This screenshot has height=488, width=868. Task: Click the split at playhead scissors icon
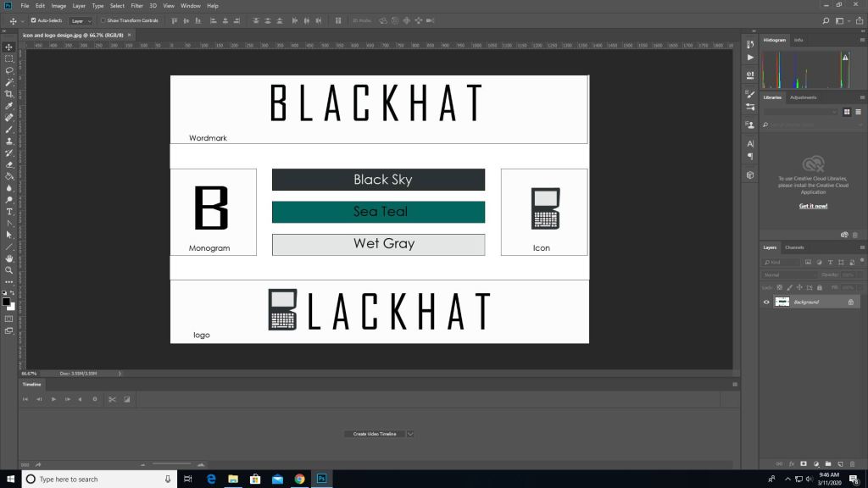coord(111,399)
